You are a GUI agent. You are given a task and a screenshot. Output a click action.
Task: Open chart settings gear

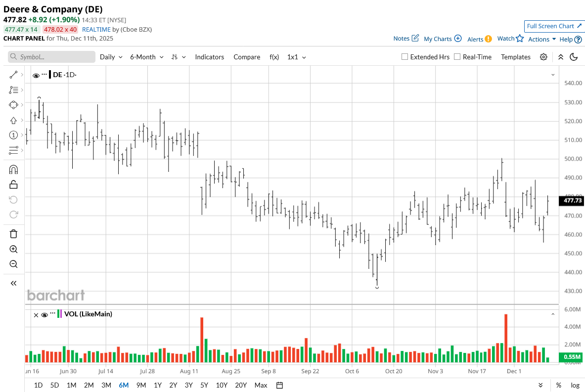[543, 57]
